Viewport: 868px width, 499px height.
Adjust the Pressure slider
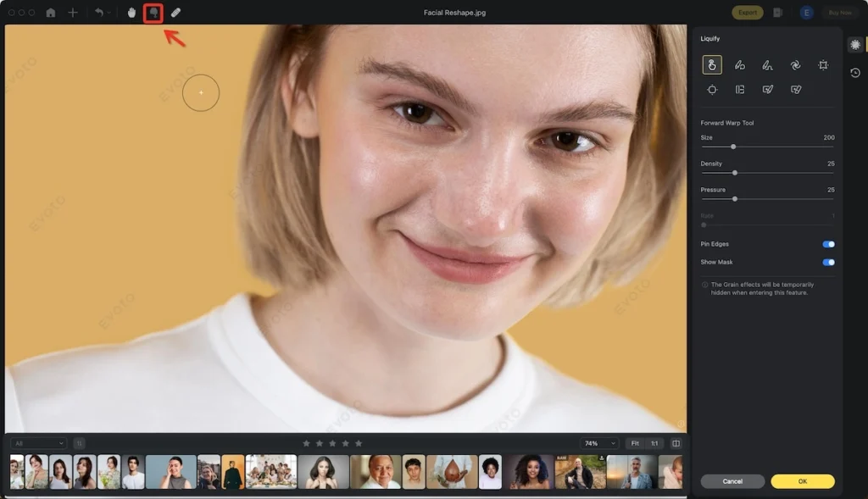click(x=767, y=198)
